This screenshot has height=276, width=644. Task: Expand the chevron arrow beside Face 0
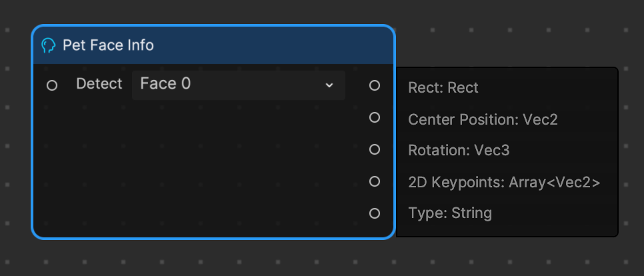pos(329,85)
